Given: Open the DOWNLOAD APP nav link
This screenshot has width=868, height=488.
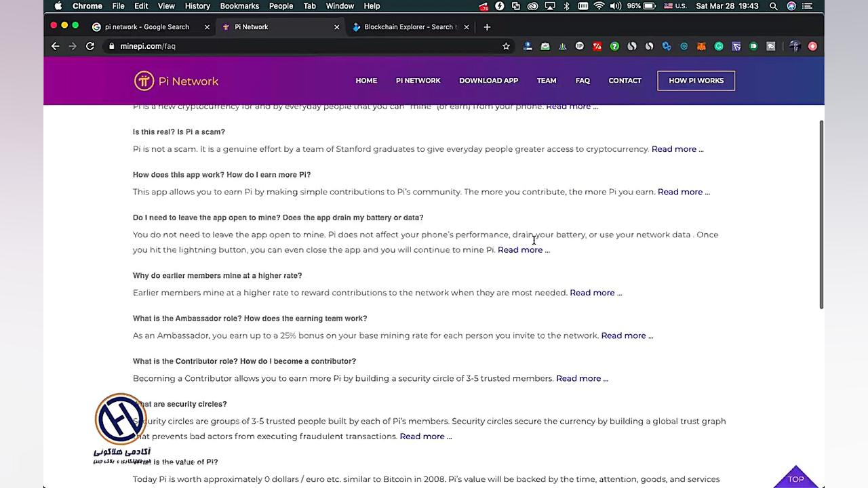Looking at the screenshot, I should [x=488, y=81].
